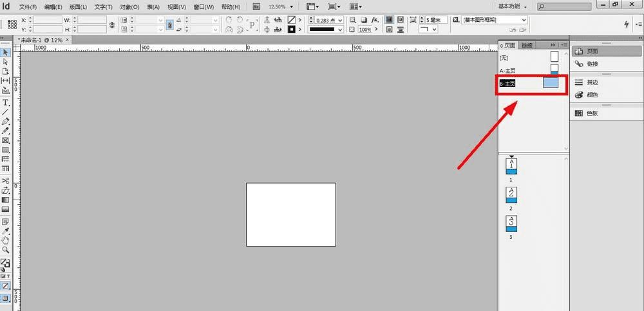Click the quick apply lightning icon

[627, 24]
